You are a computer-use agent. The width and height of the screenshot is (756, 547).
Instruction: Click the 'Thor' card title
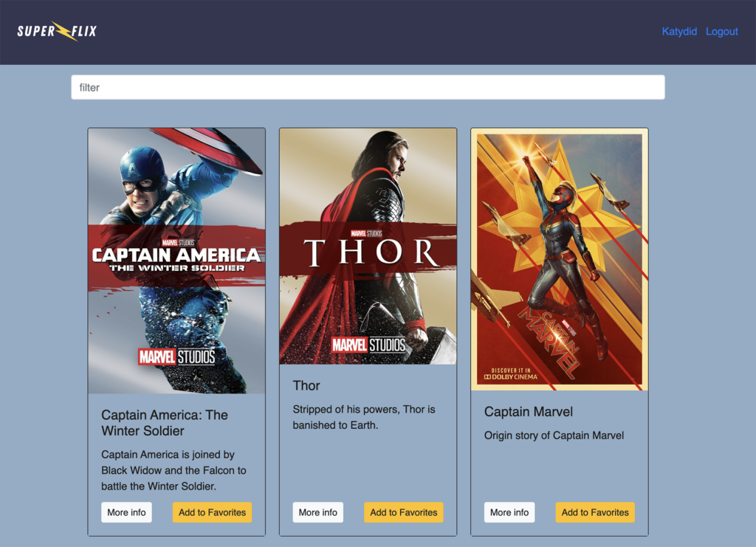point(306,385)
